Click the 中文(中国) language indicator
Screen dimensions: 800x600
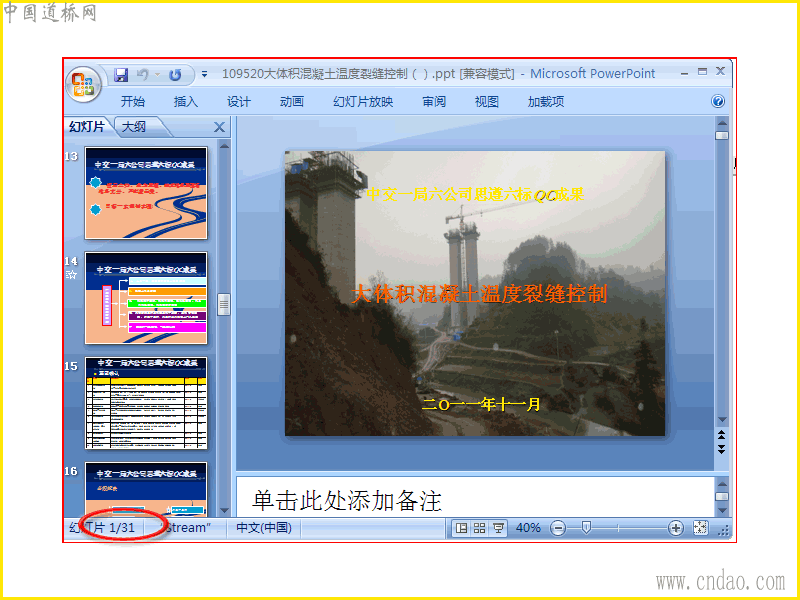coord(264,528)
